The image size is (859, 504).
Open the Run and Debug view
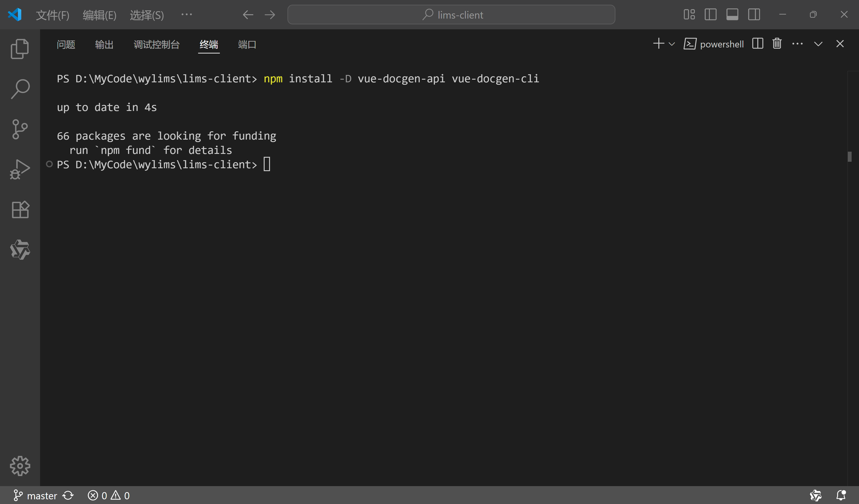click(x=19, y=169)
